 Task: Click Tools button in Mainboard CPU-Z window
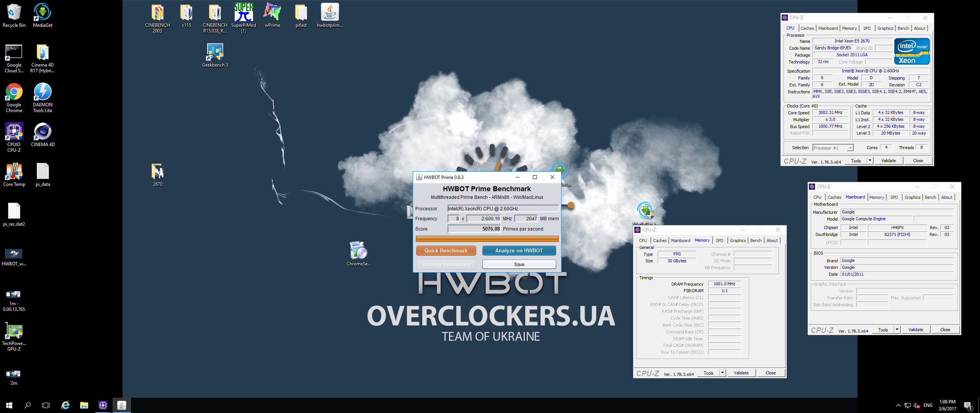883,330
